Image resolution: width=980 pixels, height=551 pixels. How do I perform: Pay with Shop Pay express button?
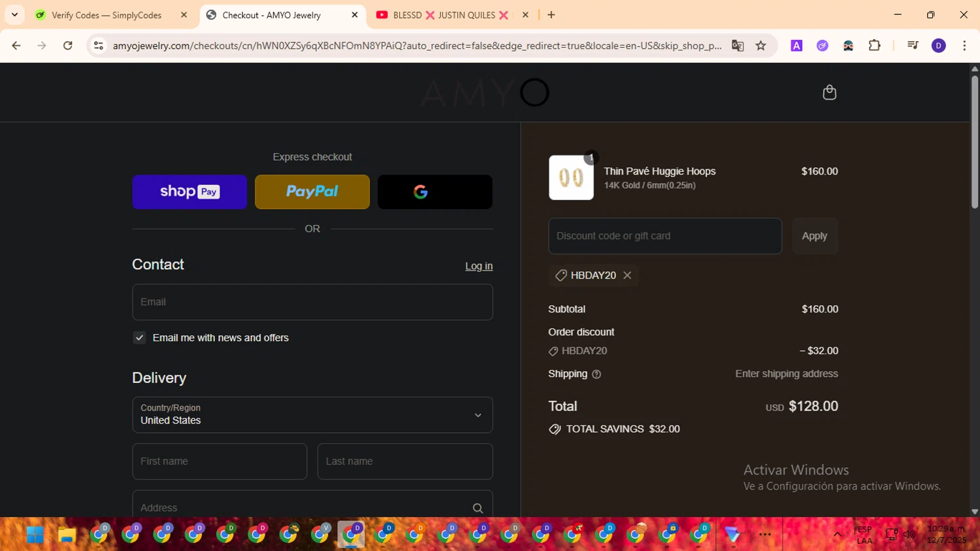(x=189, y=192)
